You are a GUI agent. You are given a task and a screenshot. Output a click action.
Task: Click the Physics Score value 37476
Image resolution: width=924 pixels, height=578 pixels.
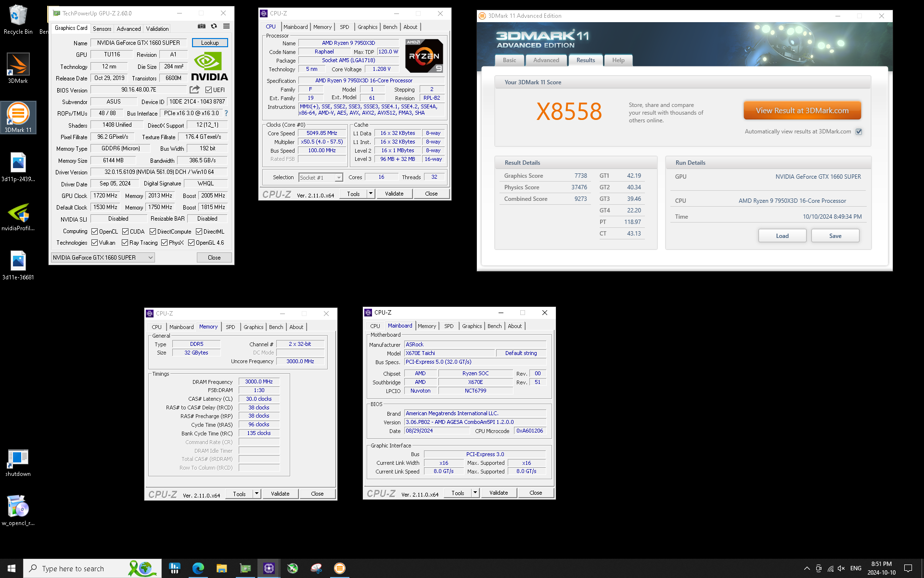click(579, 187)
